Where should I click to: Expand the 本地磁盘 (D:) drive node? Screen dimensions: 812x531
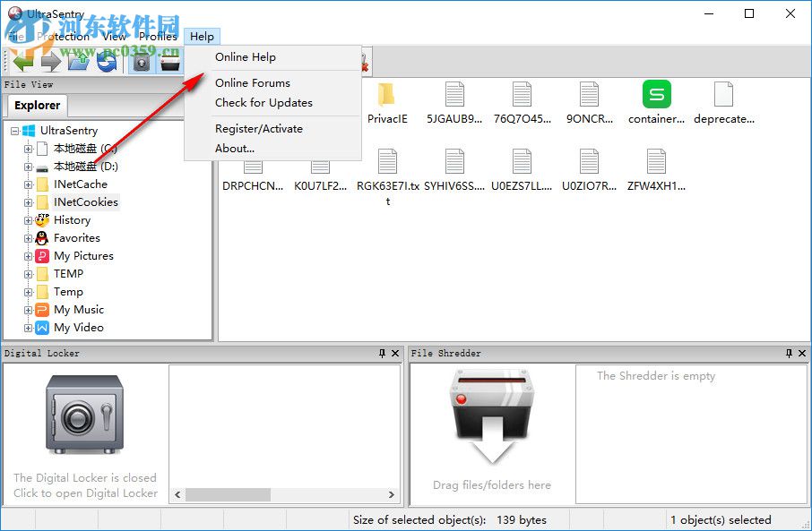pos(29,167)
